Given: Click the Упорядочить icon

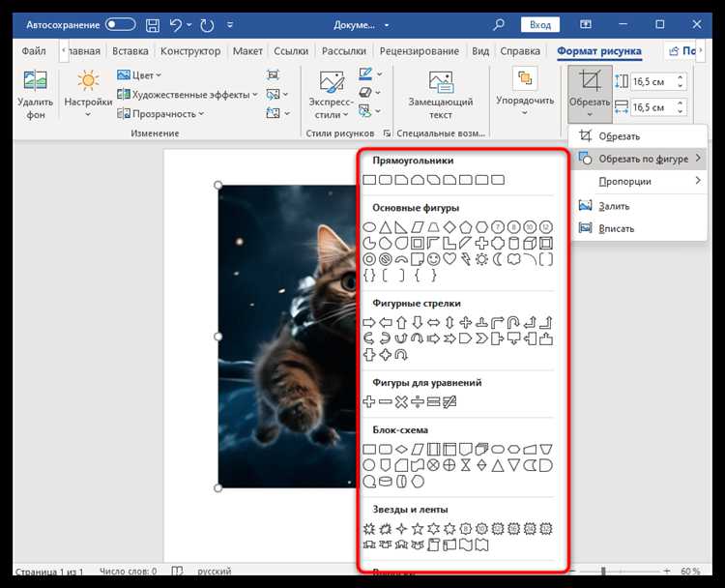Looking at the screenshot, I should pyautogui.click(x=525, y=78).
